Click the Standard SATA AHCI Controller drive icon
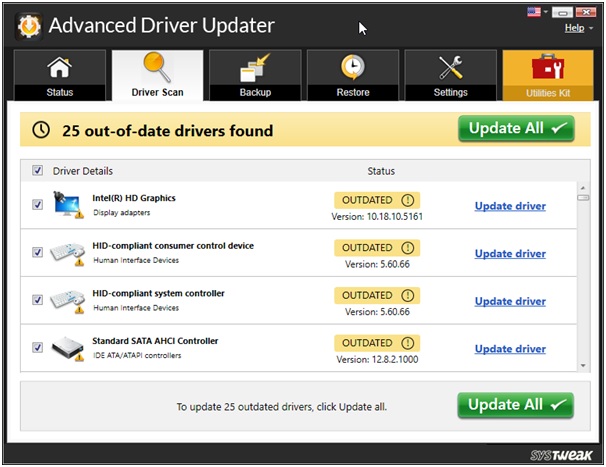The image size is (606, 467). tap(69, 348)
